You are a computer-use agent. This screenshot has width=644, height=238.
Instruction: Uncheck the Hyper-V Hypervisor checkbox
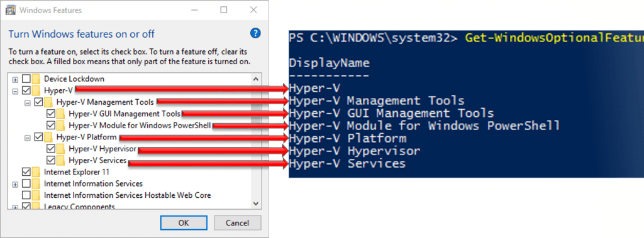point(51,149)
